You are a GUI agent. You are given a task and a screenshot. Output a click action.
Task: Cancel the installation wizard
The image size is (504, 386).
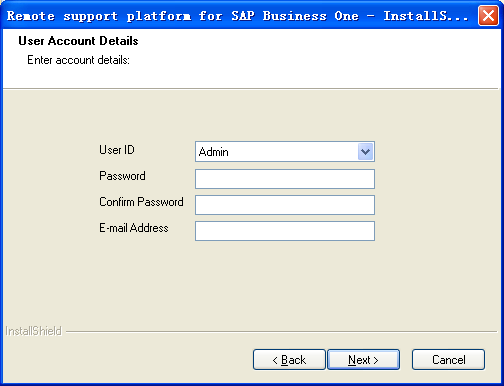point(448,360)
